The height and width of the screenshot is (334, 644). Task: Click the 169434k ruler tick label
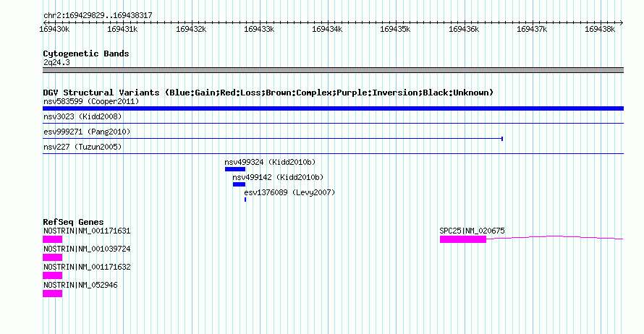point(327,29)
